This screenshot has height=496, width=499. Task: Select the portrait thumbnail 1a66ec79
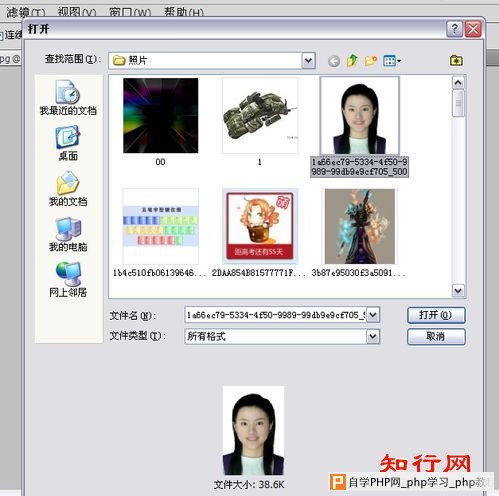coord(359,115)
